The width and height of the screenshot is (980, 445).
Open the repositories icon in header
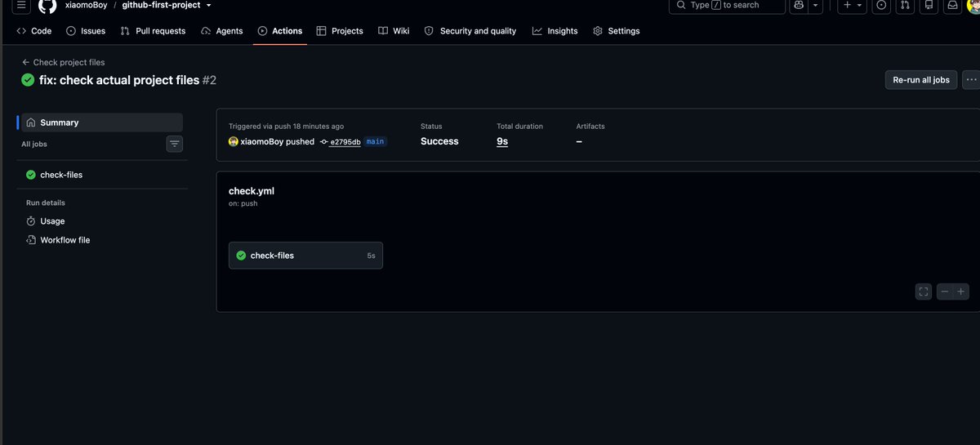(929, 5)
